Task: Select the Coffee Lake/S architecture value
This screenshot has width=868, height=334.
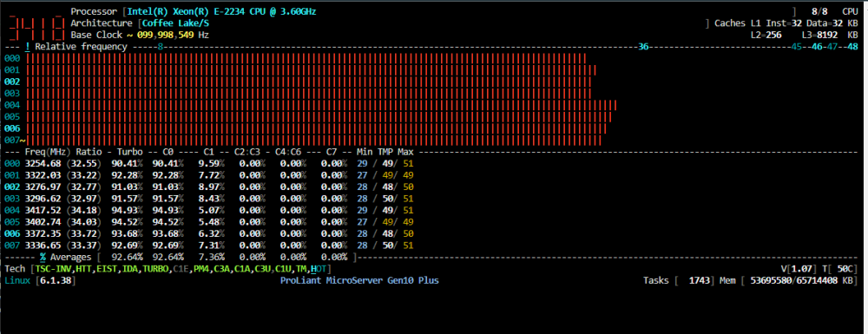Action: [x=176, y=23]
